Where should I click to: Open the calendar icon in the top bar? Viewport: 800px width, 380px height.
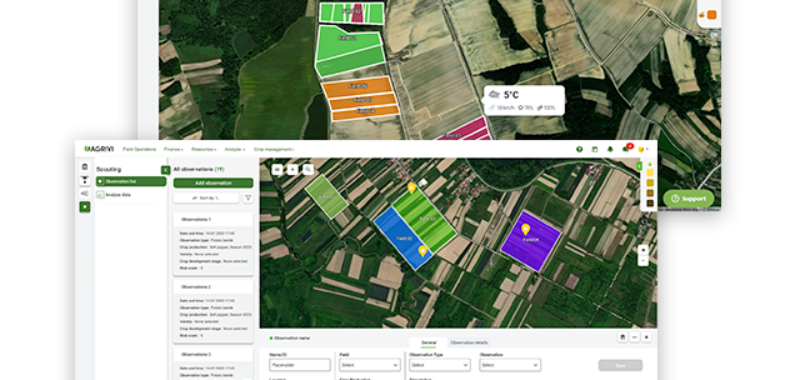pyautogui.click(x=594, y=149)
